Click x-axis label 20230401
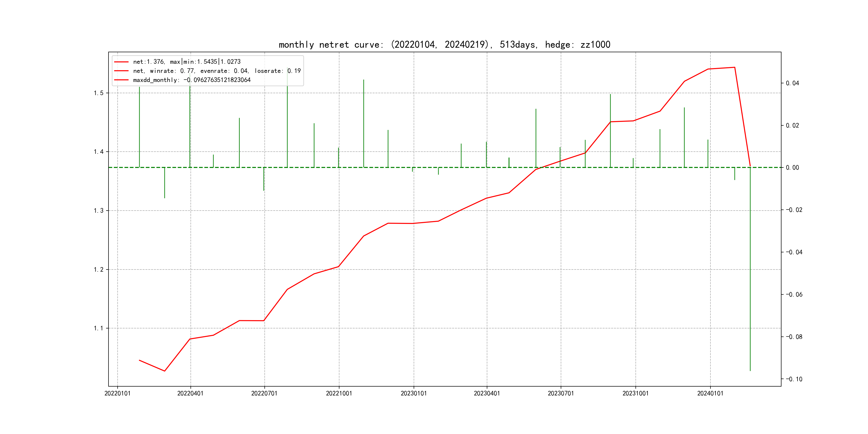Image resolution: width=868 pixels, height=434 pixels. point(487,393)
